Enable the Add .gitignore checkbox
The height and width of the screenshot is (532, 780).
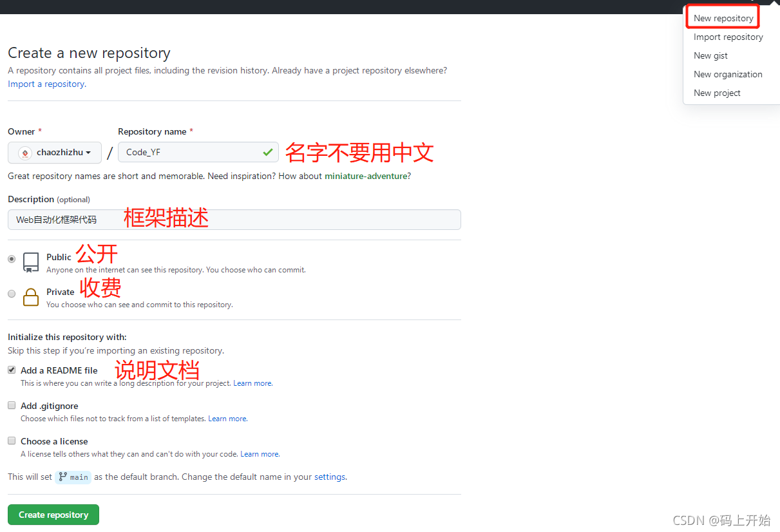12,406
